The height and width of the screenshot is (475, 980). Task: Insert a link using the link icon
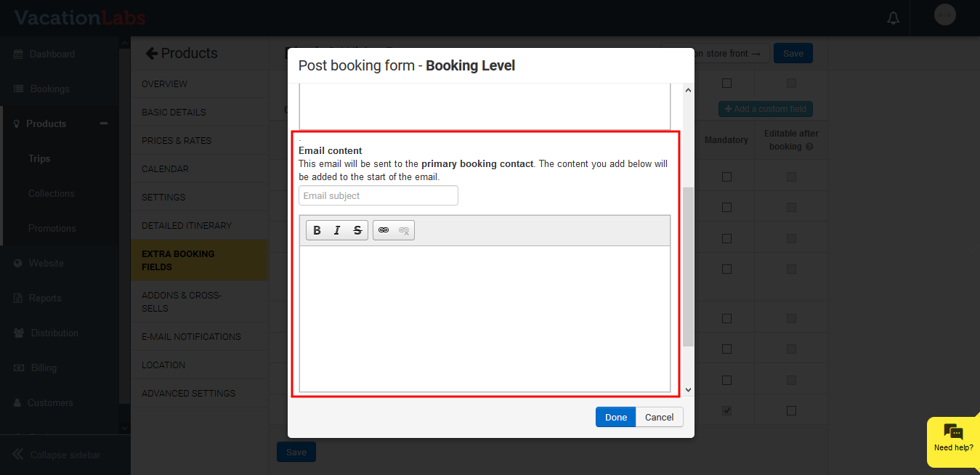384,230
